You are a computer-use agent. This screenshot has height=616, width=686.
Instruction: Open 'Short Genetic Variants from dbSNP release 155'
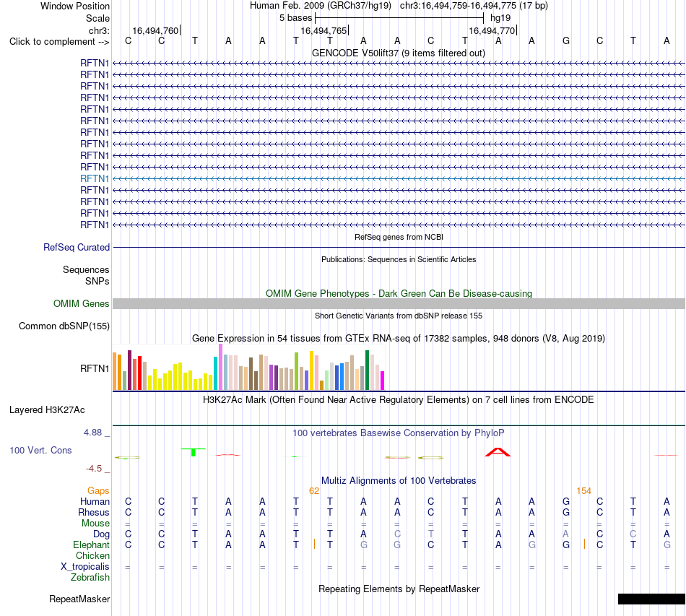pyautogui.click(x=399, y=316)
